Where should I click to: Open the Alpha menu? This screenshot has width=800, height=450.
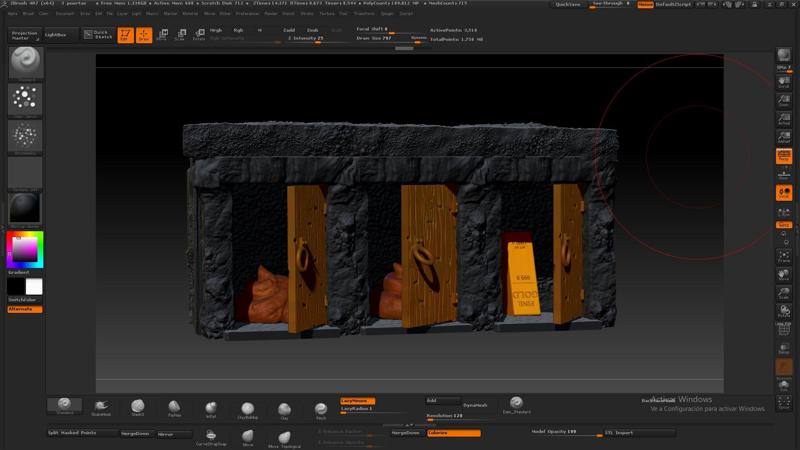(x=12, y=14)
